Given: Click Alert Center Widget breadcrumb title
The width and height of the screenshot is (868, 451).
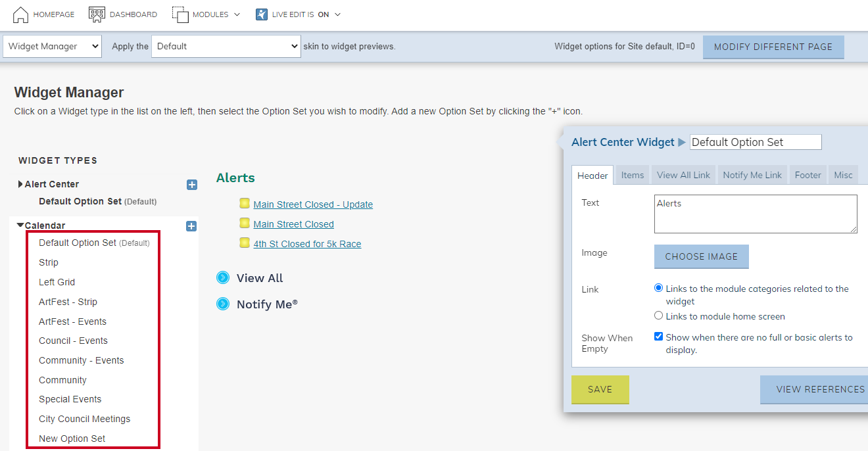Looking at the screenshot, I should (x=623, y=142).
